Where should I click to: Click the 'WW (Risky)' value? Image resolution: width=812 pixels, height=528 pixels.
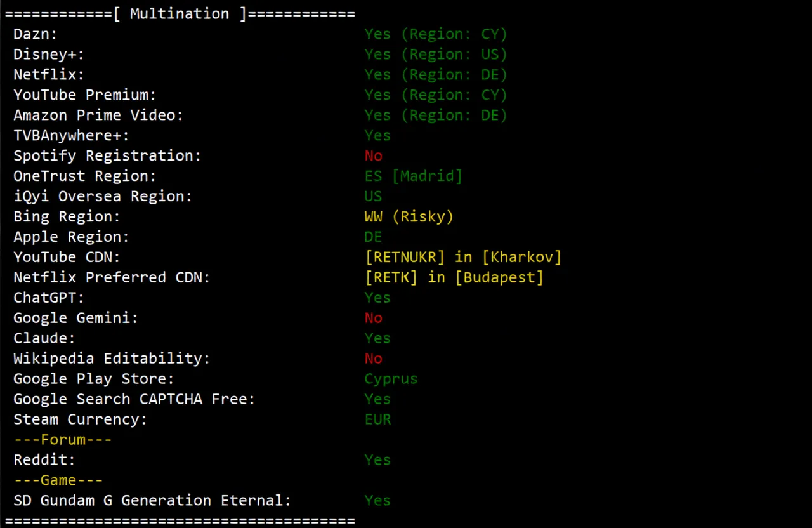(x=409, y=217)
